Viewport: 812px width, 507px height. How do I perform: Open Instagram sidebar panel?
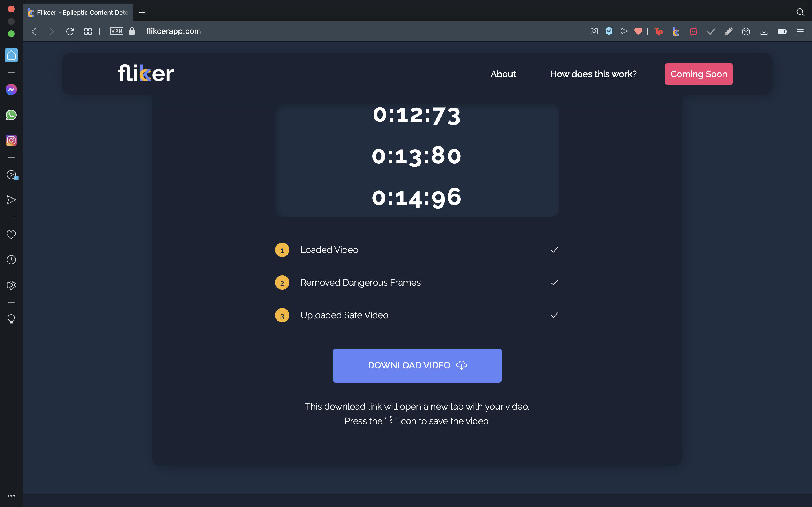(11, 140)
